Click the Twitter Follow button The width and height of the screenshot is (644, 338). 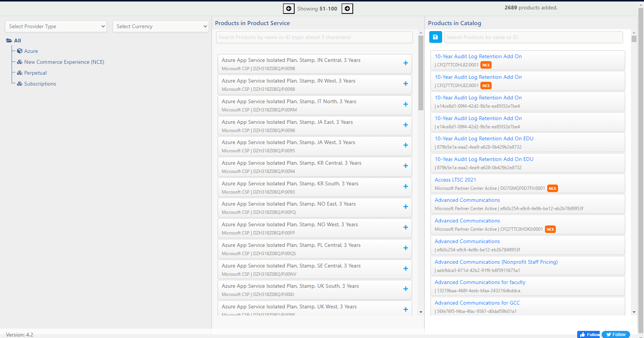pos(616,335)
